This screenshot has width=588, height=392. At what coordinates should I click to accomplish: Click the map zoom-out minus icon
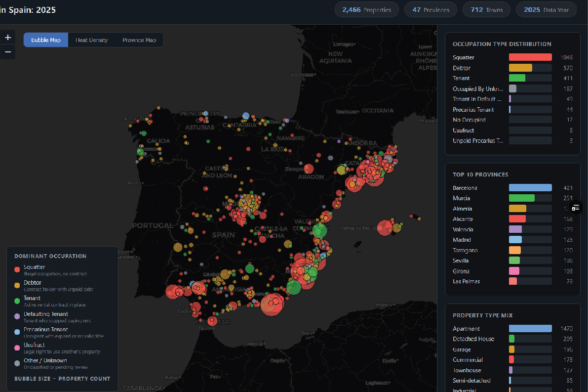tap(7, 51)
